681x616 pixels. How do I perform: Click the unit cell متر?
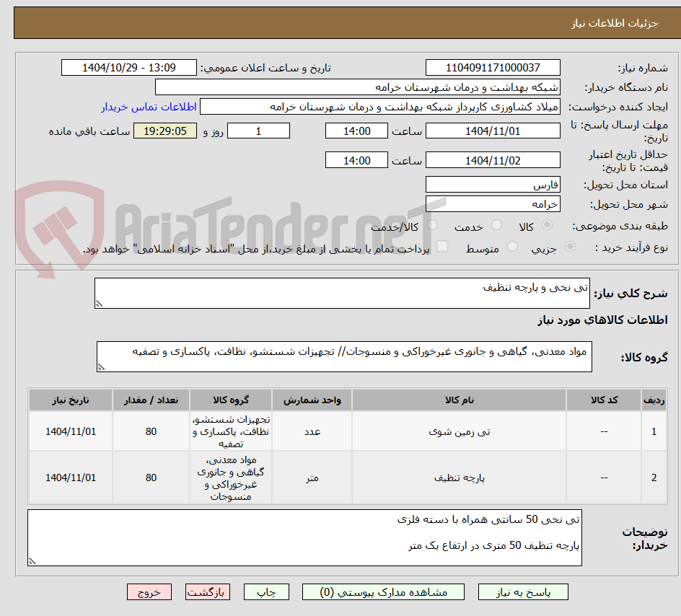(x=312, y=478)
